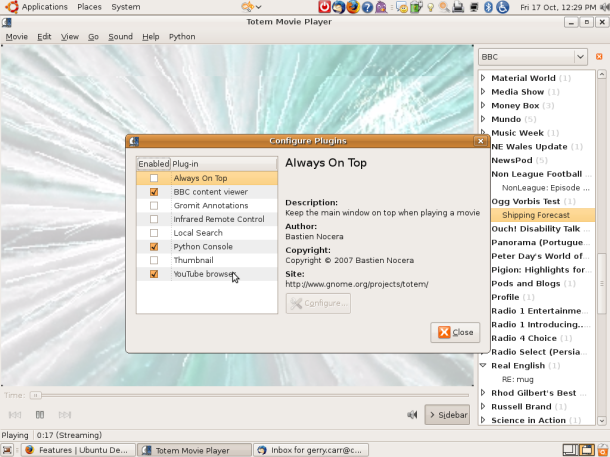This screenshot has height=457, width=610.
Task: Open the accessibility wheelchair icon
Action: point(503,7)
